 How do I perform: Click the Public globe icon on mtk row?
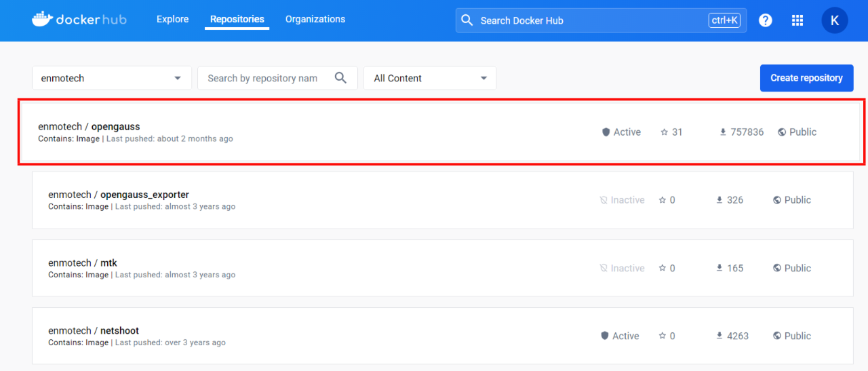[x=777, y=268]
